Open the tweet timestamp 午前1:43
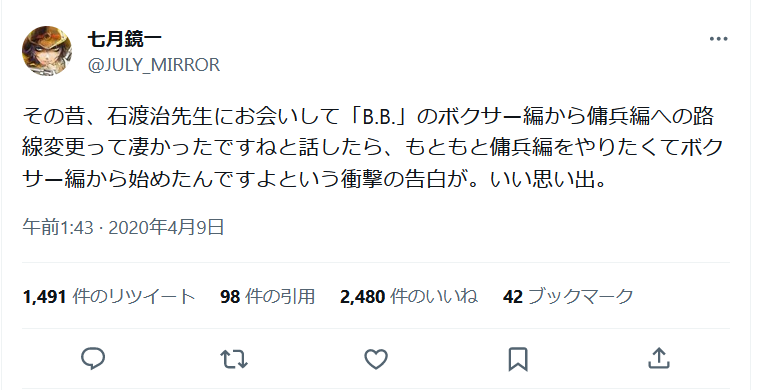The height and width of the screenshot is (390, 782). [x=58, y=227]
